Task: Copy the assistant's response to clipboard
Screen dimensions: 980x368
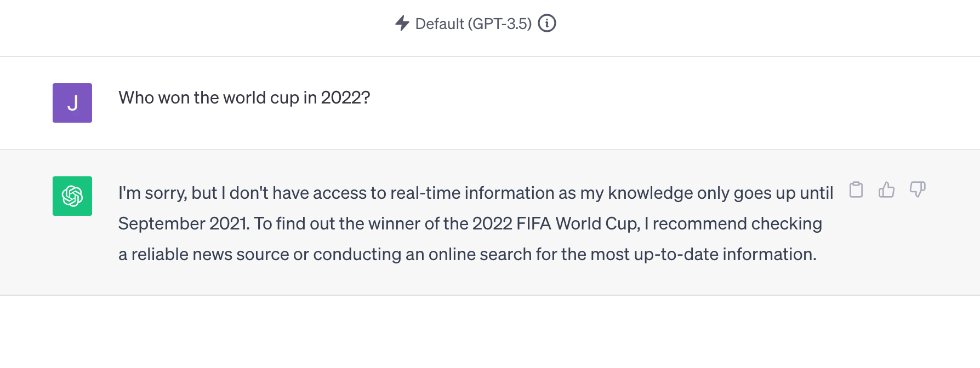Action: [856, 190]
